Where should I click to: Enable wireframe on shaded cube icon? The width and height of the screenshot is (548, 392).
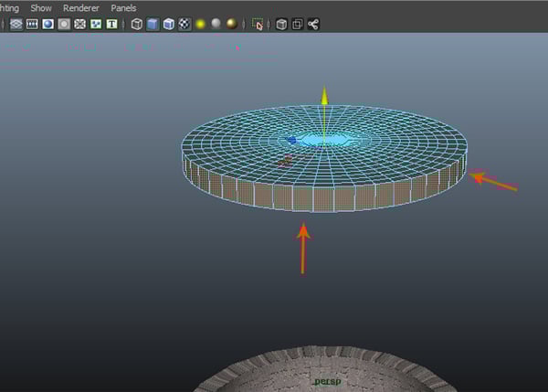169,24
